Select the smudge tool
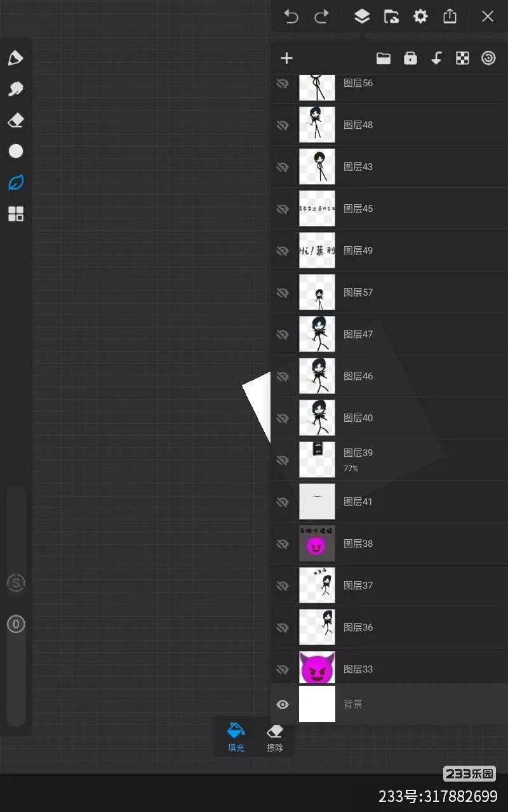Screen dimensions: 508x812 [x=15, y=89]
